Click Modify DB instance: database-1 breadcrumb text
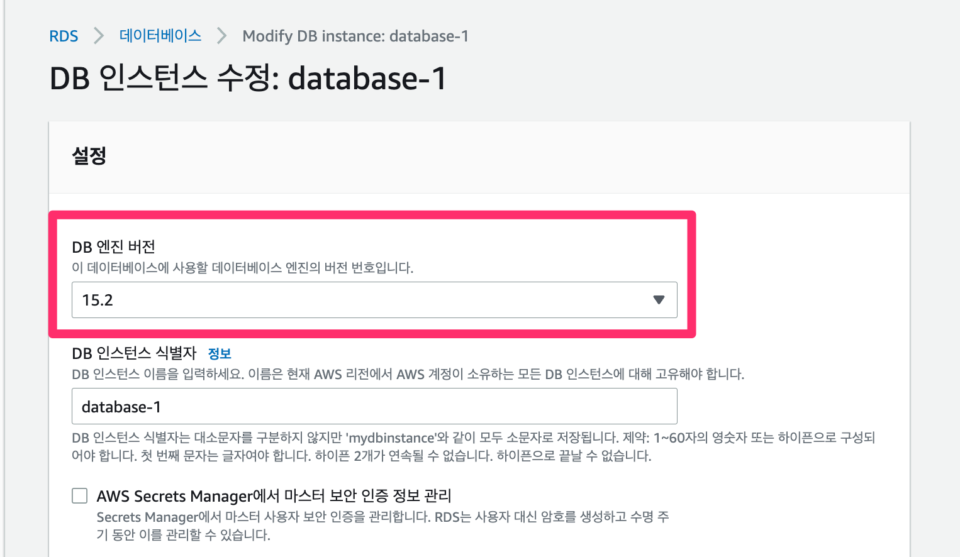 pos(355,36)
